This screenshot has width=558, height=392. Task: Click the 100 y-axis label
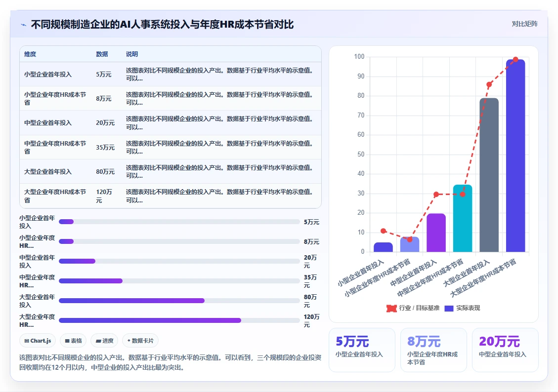coord(359,56)
